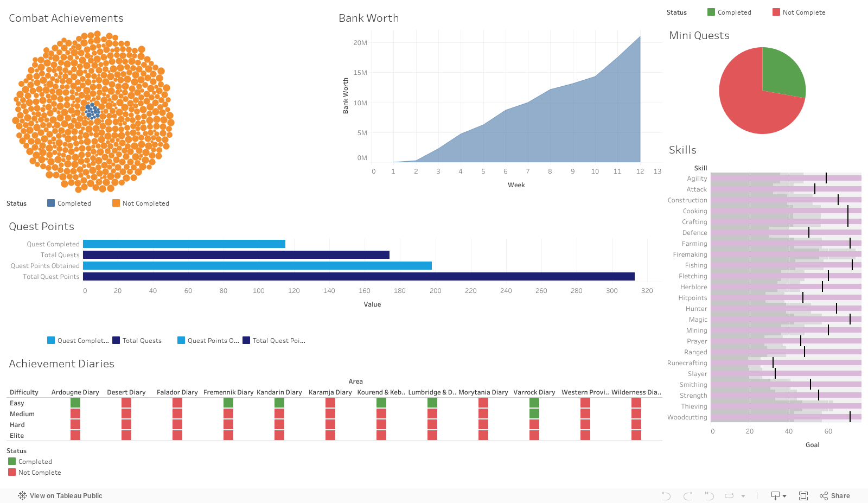Viewport: 868px width, 503px height.
Task: Click Fremennik Diary Easy square
Action: tap(228, 403)
